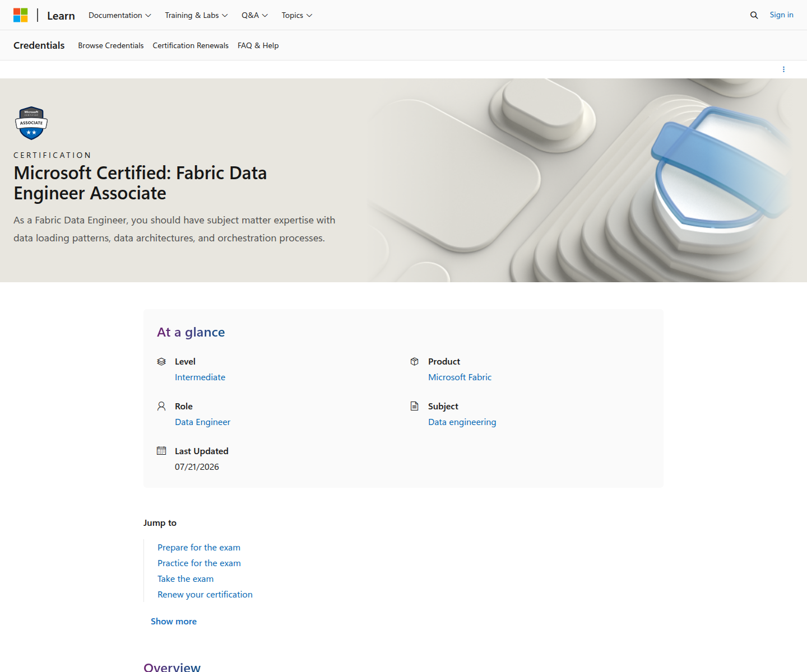Jump to Practice for the exam
This screenshot has width=807, height=672.
[x=199, y=563]
